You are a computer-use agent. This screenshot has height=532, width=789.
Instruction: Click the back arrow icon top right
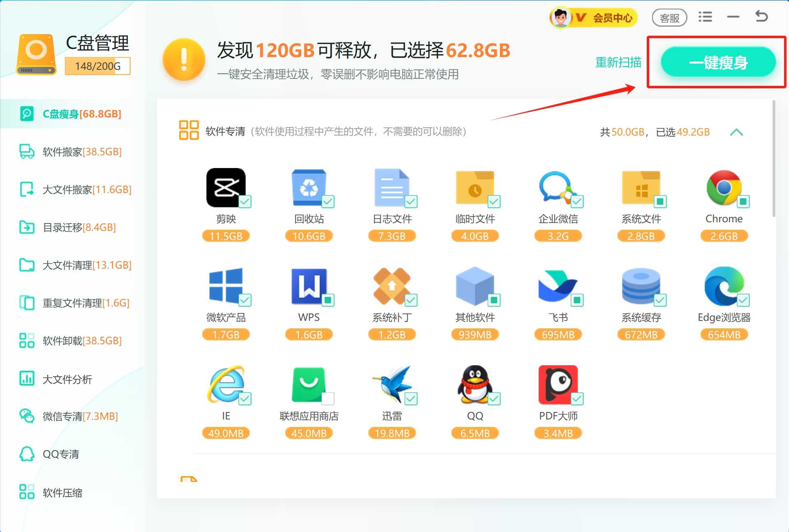pos(761,16)
